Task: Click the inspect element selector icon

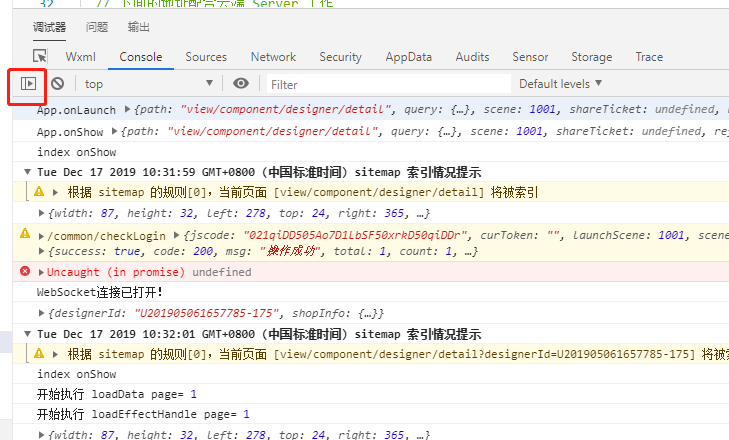Action: click(x=40, y=57)
